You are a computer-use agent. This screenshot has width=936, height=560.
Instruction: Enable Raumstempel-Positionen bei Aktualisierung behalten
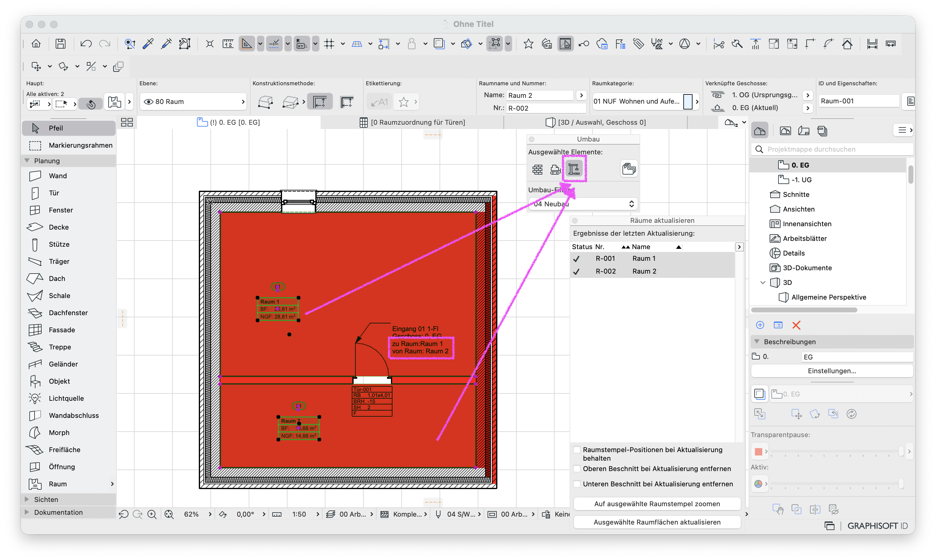click(577, 449)
